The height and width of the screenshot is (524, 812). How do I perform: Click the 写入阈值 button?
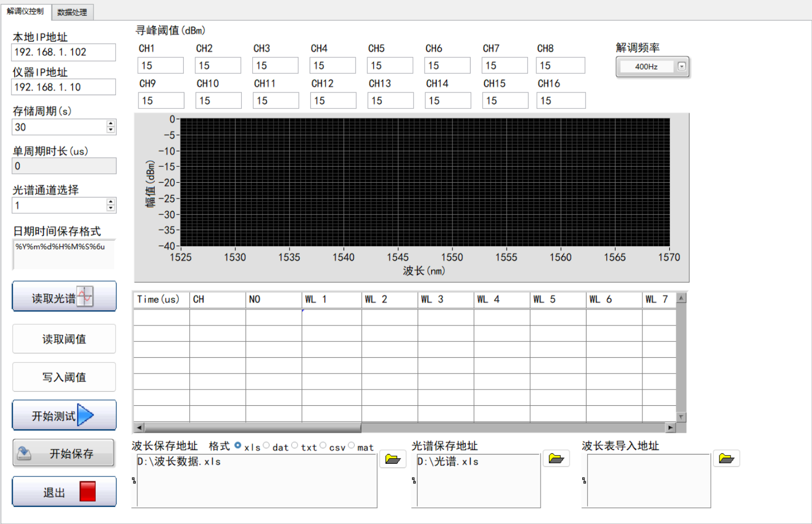[64, 377]
